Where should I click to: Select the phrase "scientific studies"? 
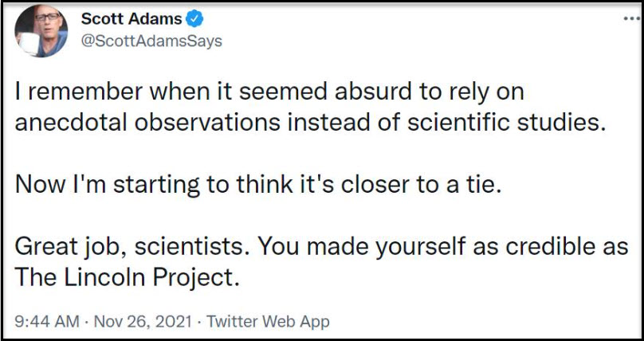pyautogui.click(x=506, y=123)
